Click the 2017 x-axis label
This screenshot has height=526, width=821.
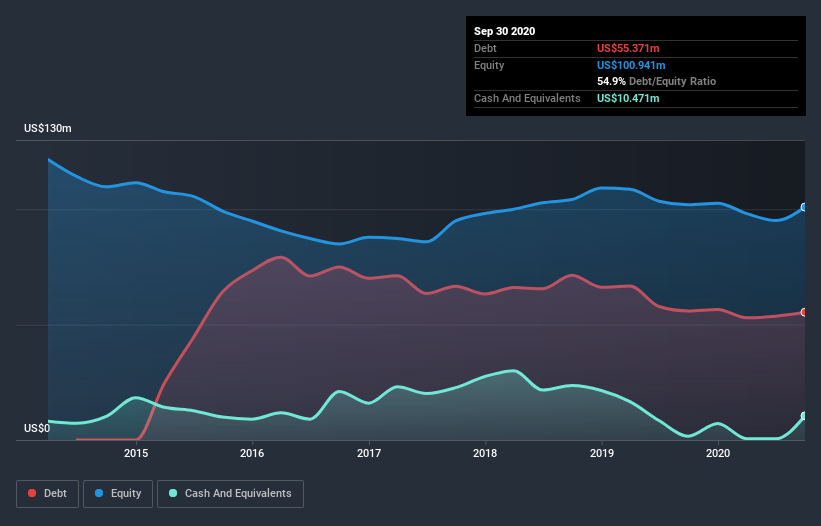click(369, 453)
